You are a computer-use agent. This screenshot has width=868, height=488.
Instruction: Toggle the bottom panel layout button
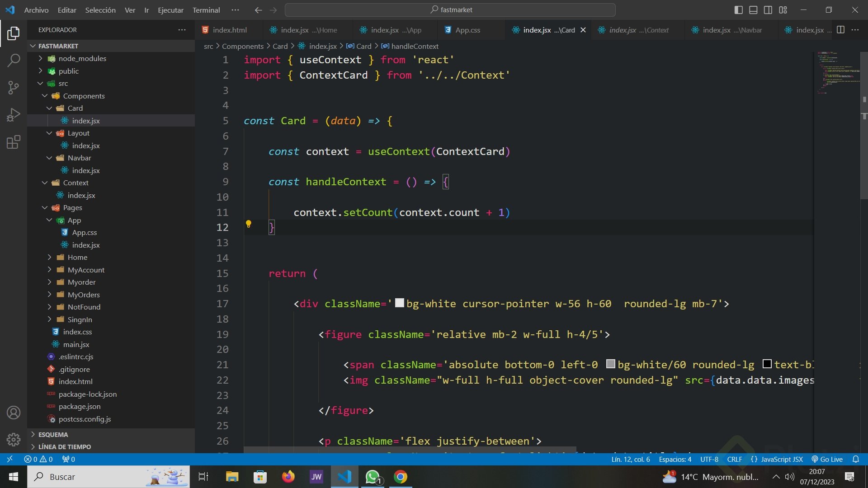[x=753, y=10]
